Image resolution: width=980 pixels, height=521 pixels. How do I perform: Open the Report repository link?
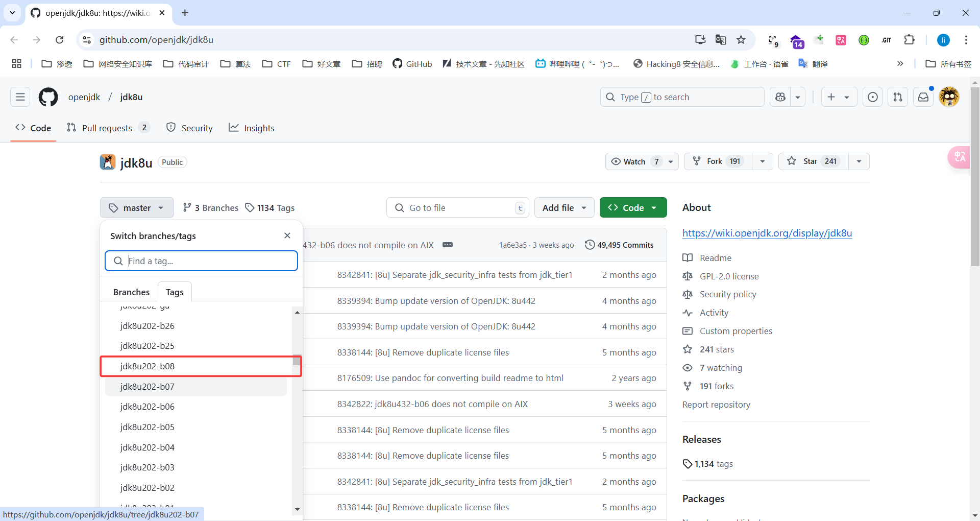click(716, 405)
